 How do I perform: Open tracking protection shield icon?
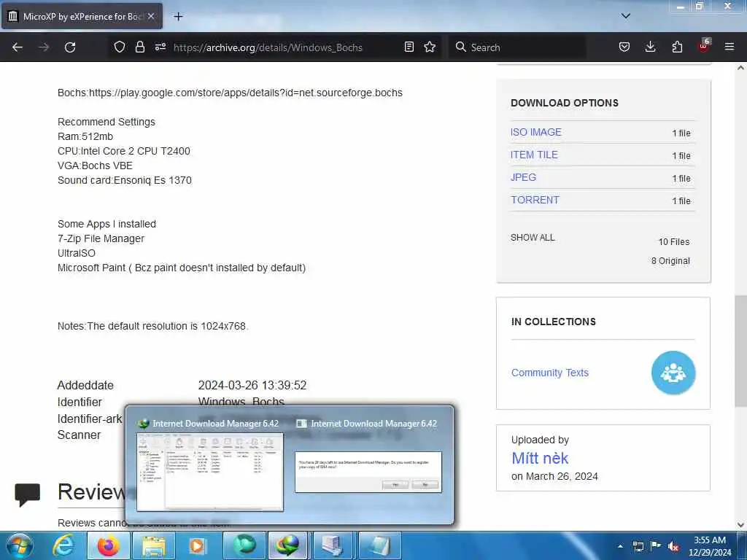click(120, 47)
